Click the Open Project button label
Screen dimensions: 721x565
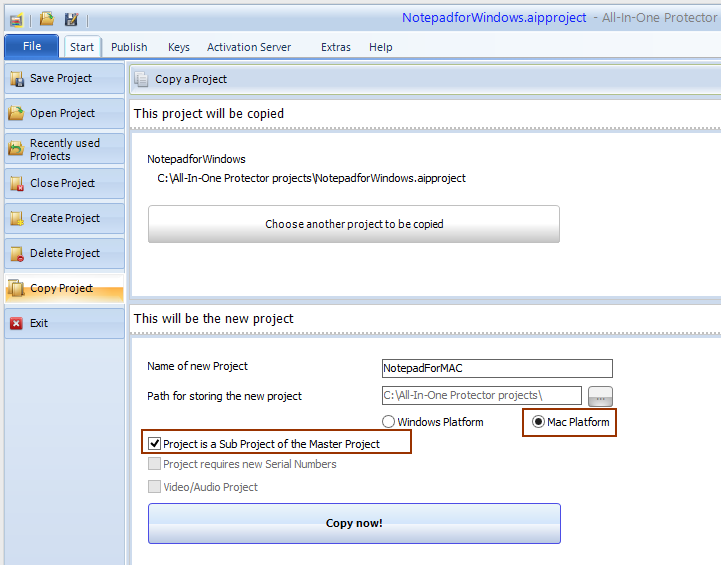pyautogui.click(x=63, y=113)
